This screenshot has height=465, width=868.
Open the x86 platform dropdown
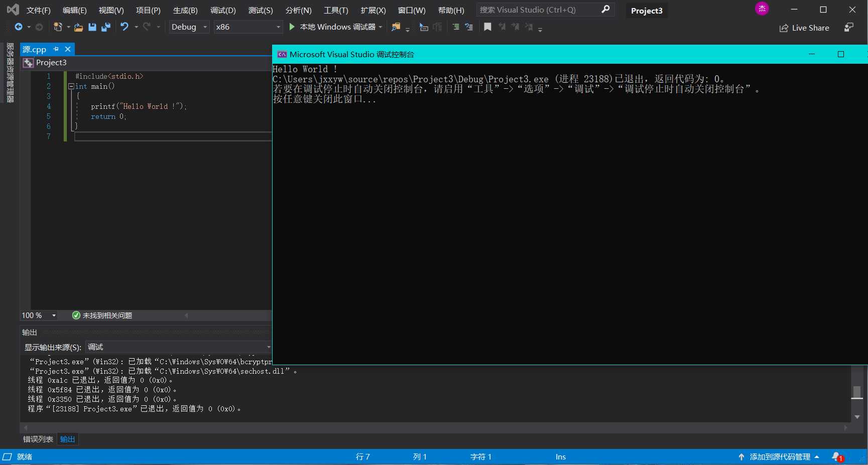248,27
